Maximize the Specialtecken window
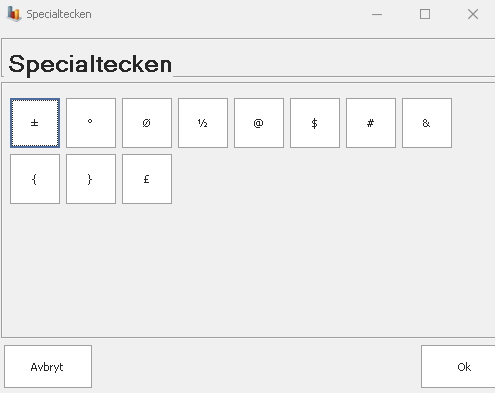Screen dimensions: 495x393 coord(425,14)
